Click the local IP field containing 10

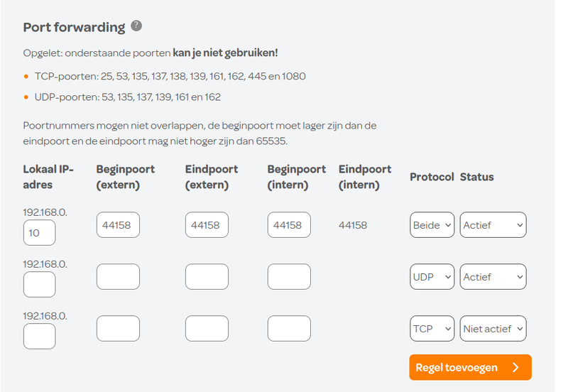pos(40,233)
